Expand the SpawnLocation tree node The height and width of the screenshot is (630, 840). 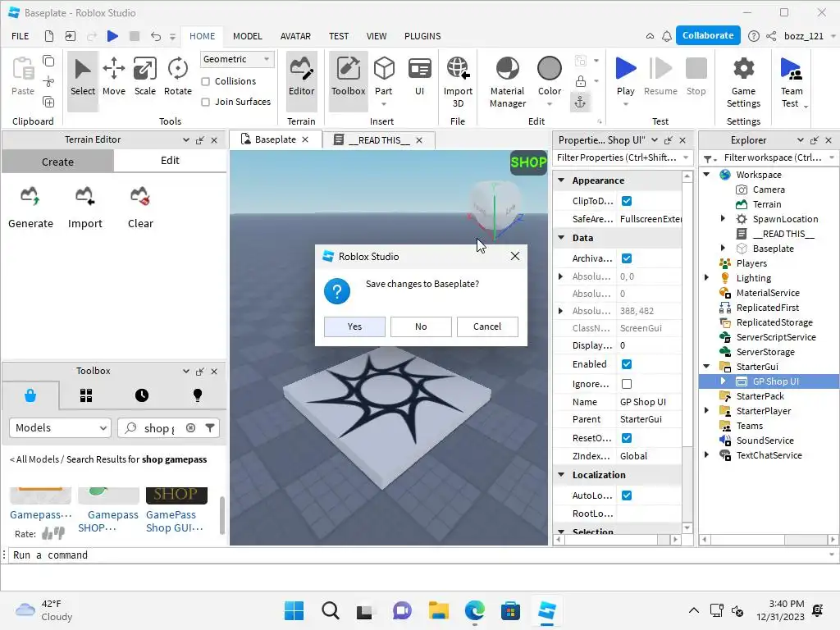tap(723, 218)
